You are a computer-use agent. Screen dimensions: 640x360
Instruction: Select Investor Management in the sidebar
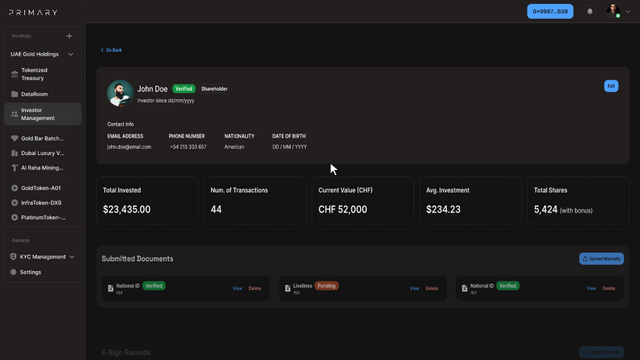[42, 114]
